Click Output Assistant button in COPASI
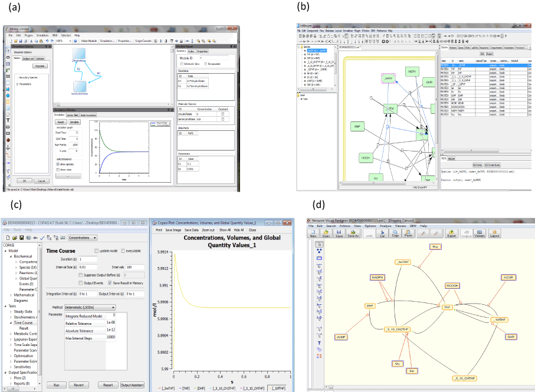 click(132, 385)
